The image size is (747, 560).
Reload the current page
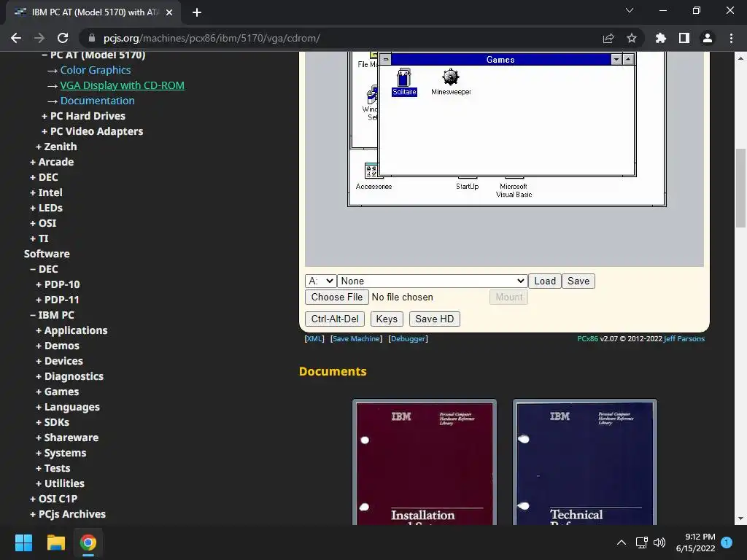pyautogui.click(x=63, y=38)
